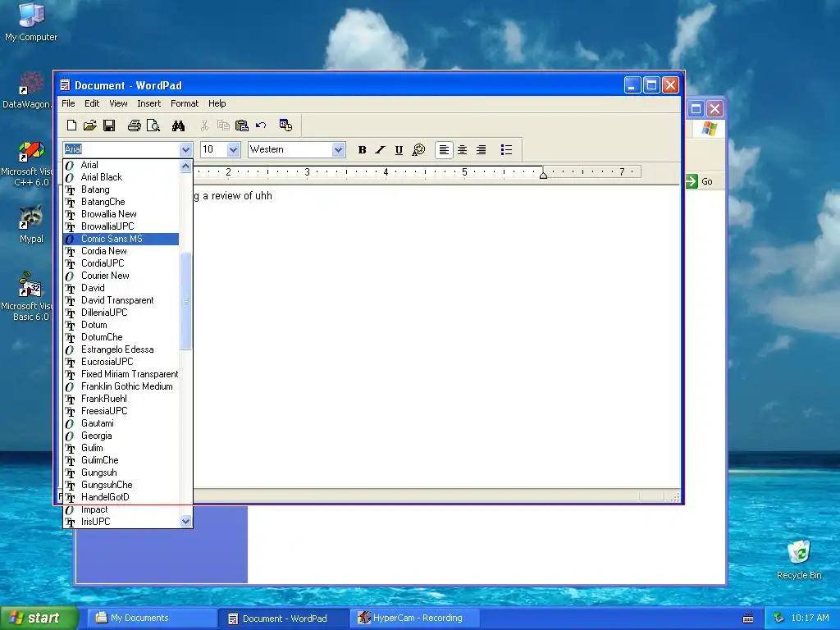The height and width of the screenshot is (630, 840).
Task: Switch to My Documents taskbar button
Action: (152, 619)
